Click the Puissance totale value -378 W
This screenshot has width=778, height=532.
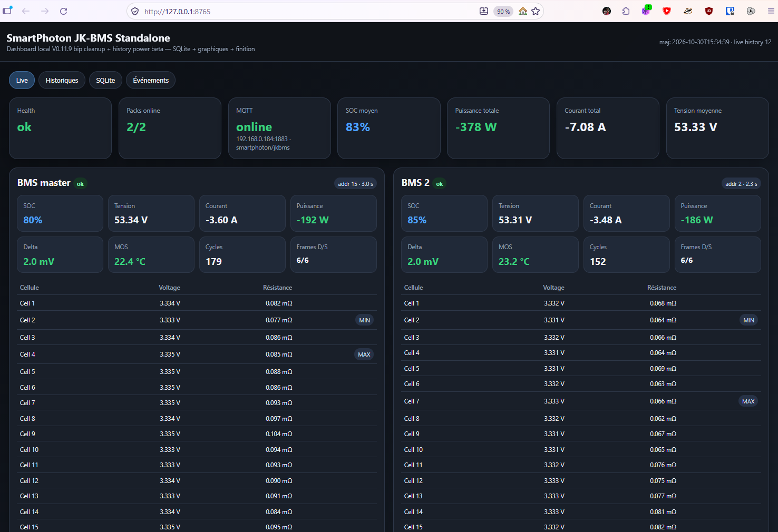[476, 127]
